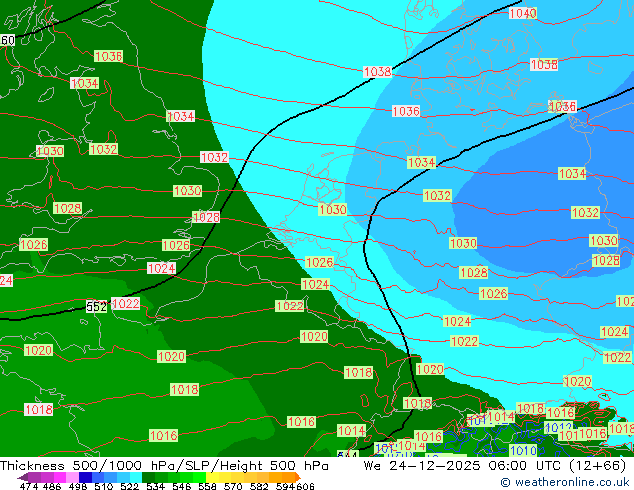
Task: Click the orange arrow at legend end
Action: 298,477
